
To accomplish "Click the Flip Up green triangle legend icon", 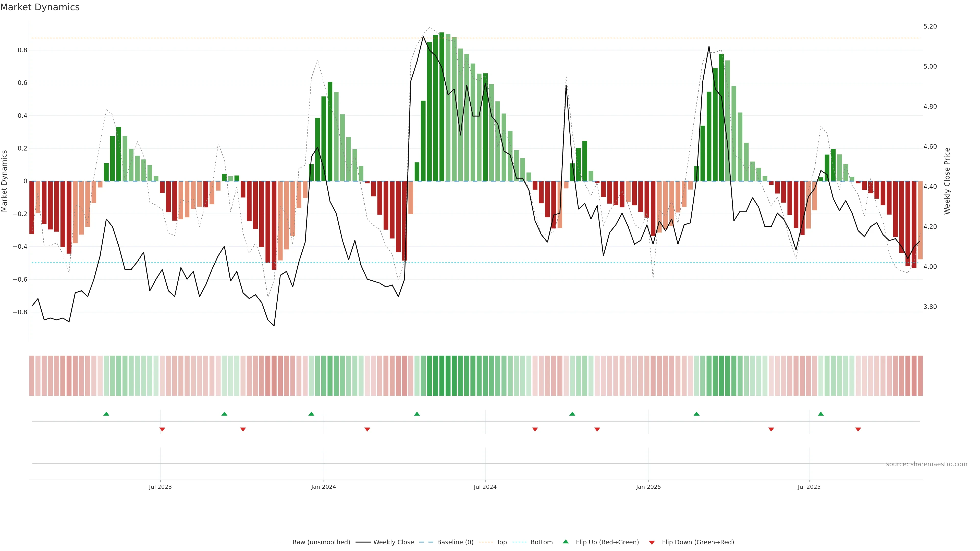I will (566, 542).
